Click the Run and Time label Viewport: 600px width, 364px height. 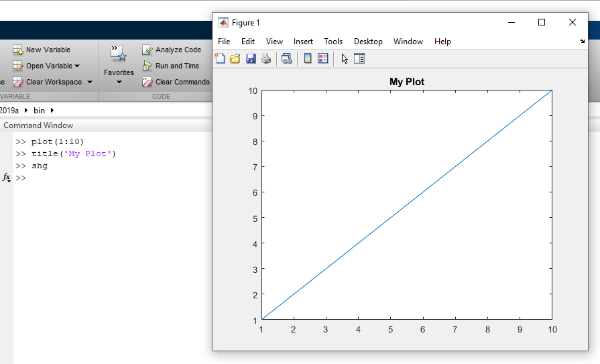point(177,66)
